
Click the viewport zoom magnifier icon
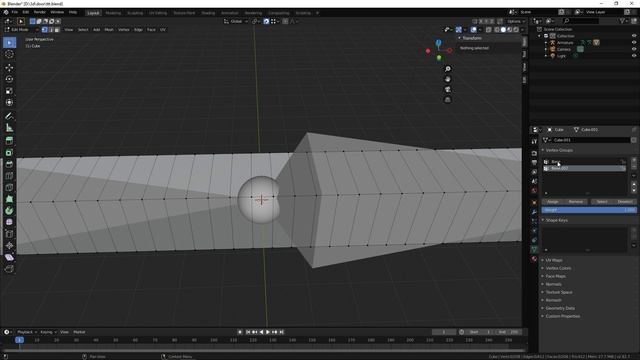[x=448, y=69]
